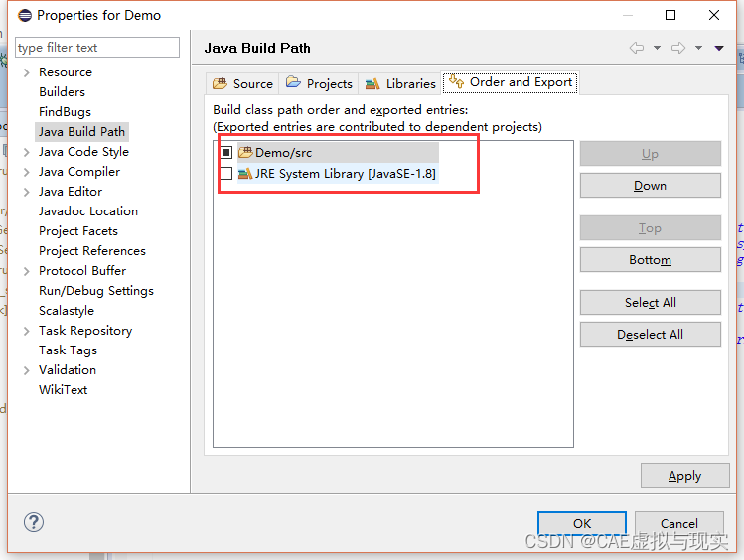Open back history dropdown arrow
Viewport: 744px width, 560px height.
coord(658,48)
